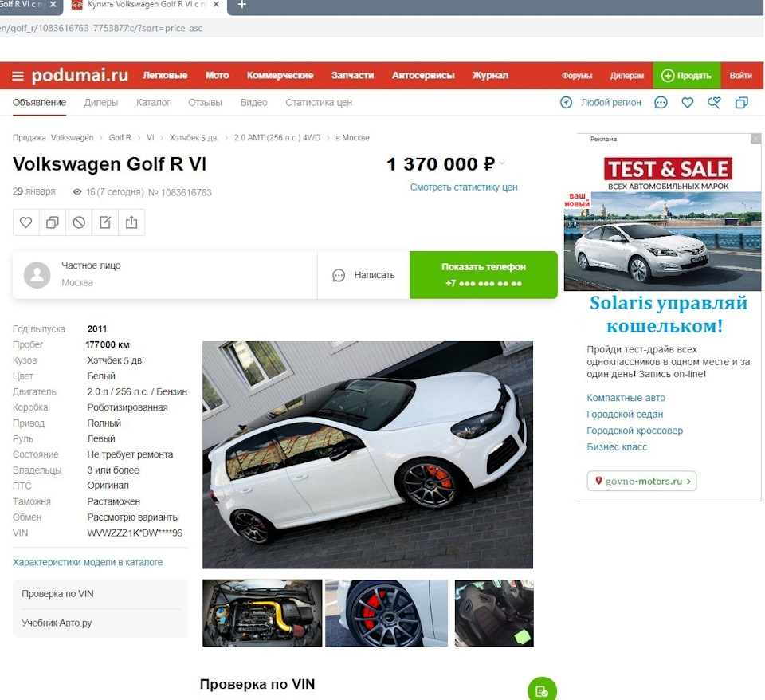Open the Бизнес класс ad link
Screen dimensions: 765x700
[617, 447]
